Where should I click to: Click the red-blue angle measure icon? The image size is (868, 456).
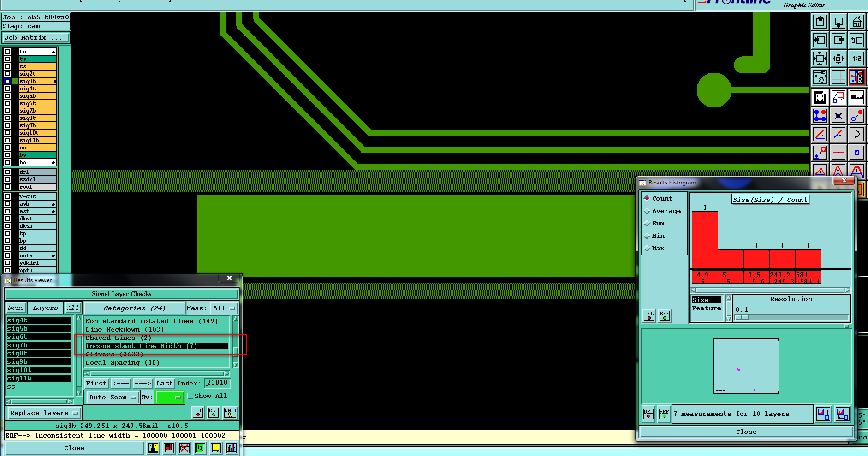click(820, 134)
